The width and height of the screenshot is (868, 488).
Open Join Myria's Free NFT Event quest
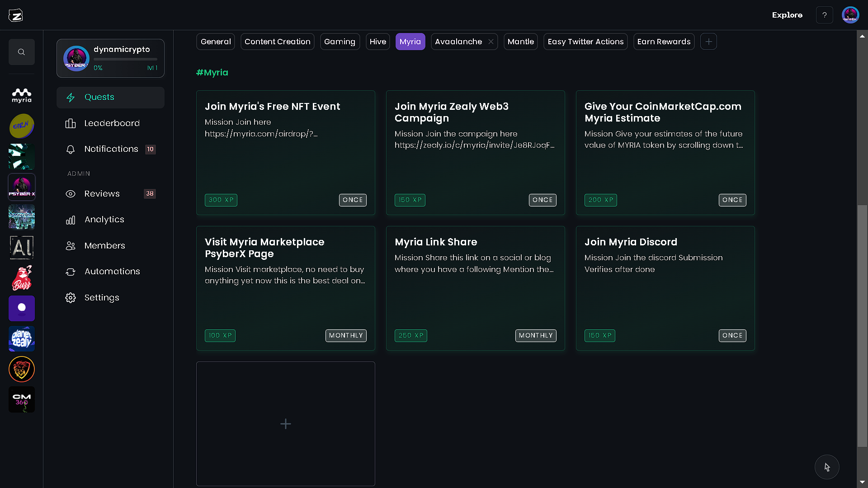coord(286,153)
